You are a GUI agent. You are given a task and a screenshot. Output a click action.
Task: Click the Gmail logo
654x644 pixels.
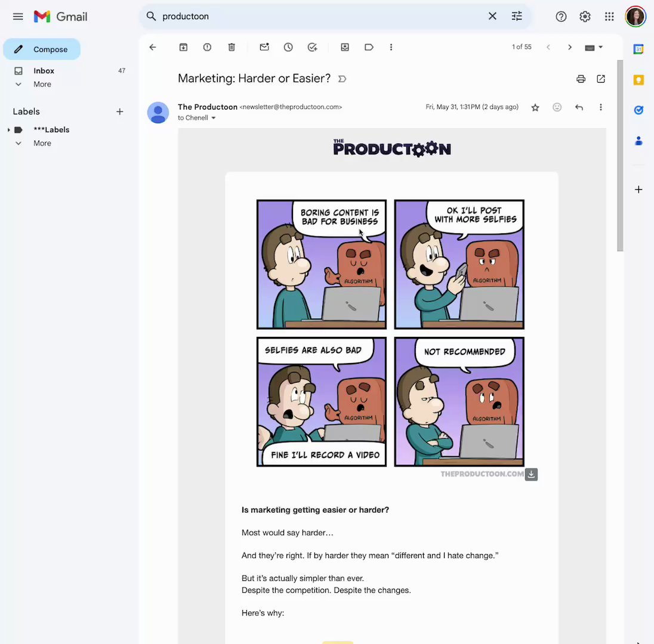60,17
